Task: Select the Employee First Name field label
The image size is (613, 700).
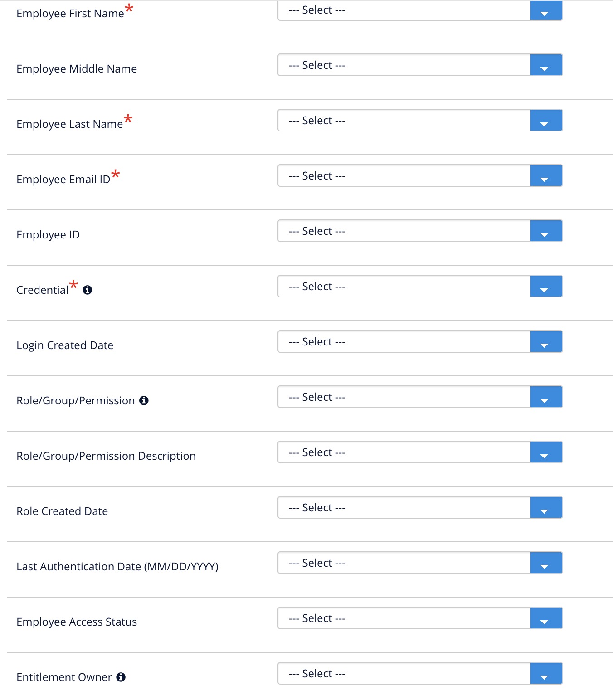Action: coord(70,13)
